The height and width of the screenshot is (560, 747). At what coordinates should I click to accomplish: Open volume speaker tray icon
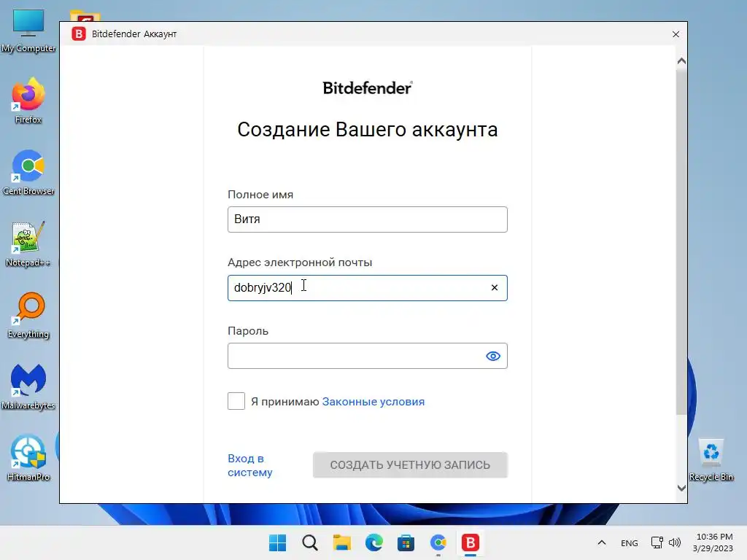(675, 542)
